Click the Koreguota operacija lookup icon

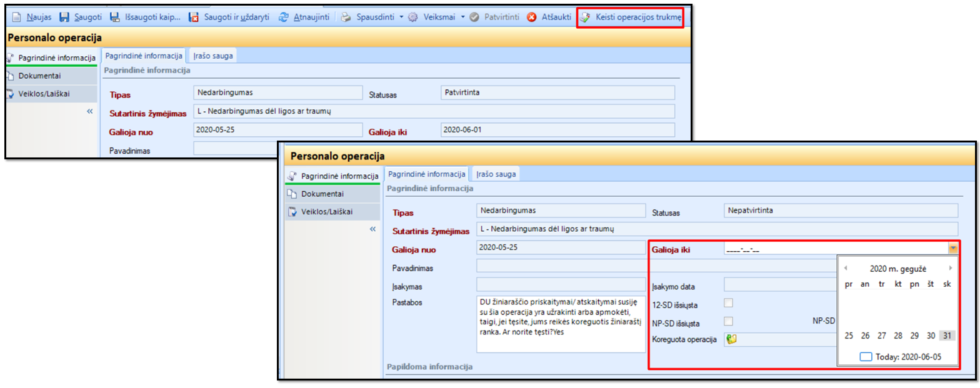coord(731,339)
